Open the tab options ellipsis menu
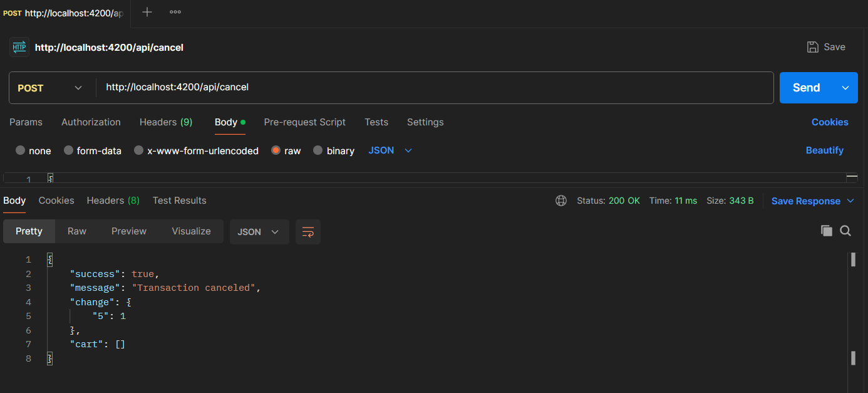868x393 pixels. point(175,12)
